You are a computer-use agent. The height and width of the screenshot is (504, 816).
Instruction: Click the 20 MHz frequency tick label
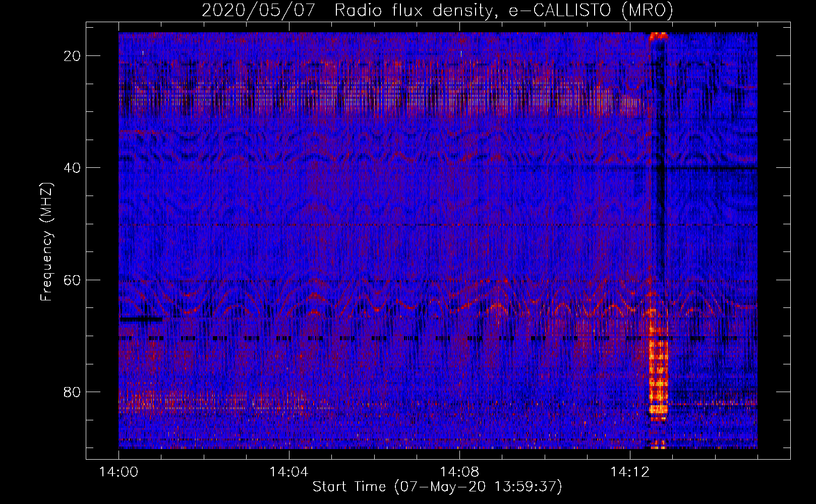[72, 56]
